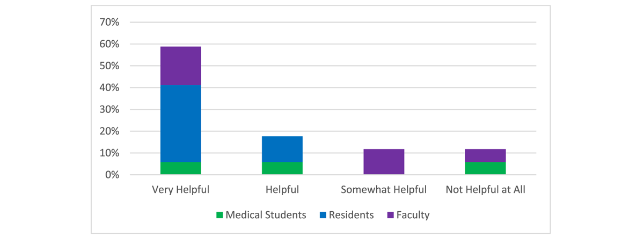Select the Very Helpful axis label
This screenshot has height=237, width=644.
click(x=180, y=189)
